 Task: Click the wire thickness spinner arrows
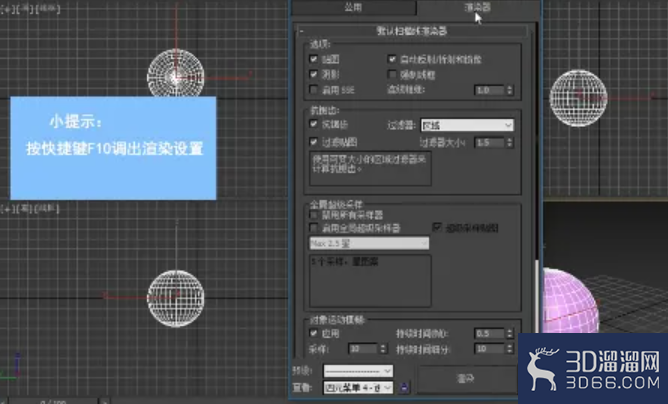click(x=510, y=90)
